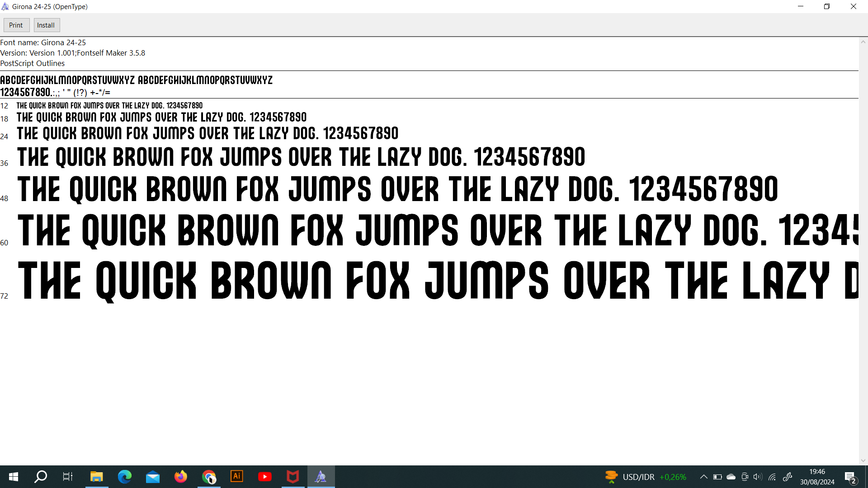The height and width of the screenshot is (488, 868).
Task: Open the YouTube app in the taskbar
Action: click(265, 476)
